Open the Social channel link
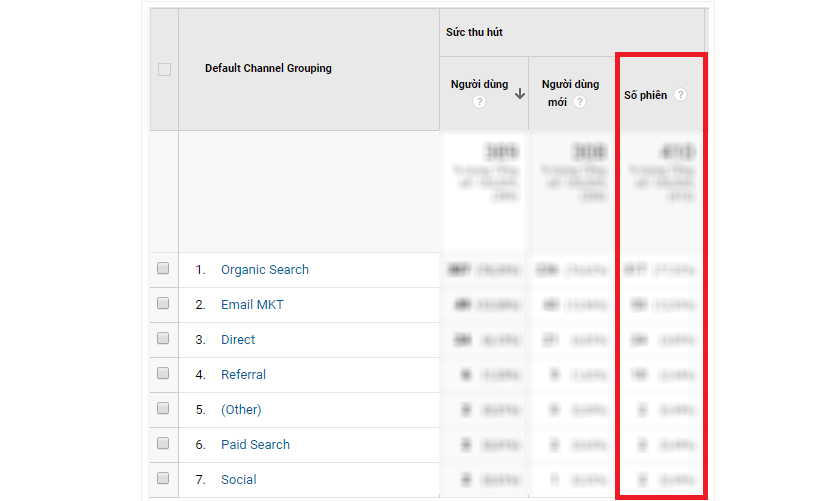This screenshot has width=814, height=501. coord(238,480)
